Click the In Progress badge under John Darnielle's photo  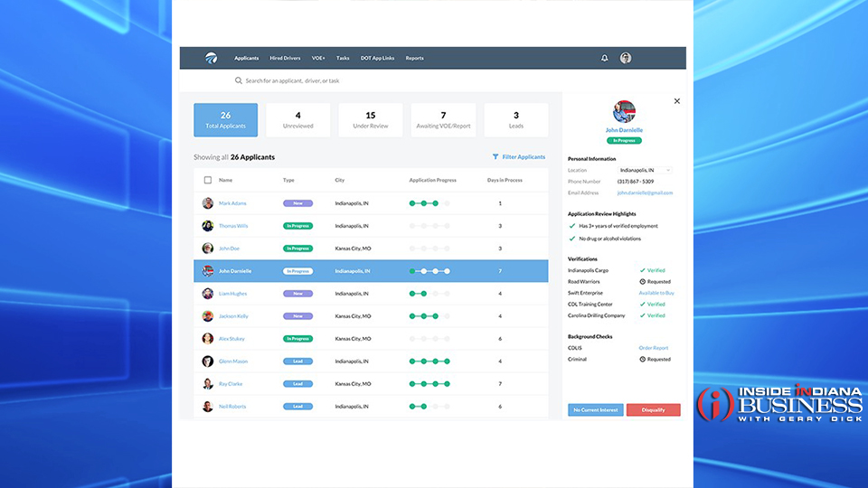pos(624,141)
